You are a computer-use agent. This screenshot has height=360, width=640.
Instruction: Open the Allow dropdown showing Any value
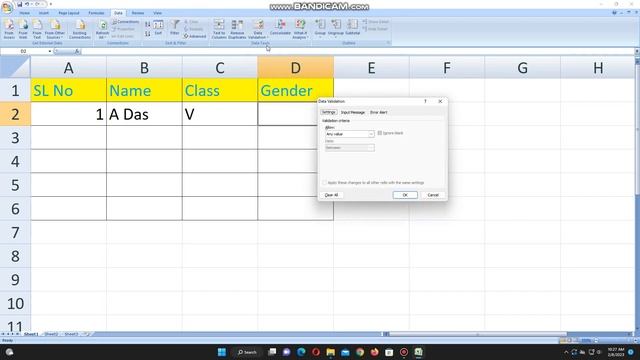[349, 134]
